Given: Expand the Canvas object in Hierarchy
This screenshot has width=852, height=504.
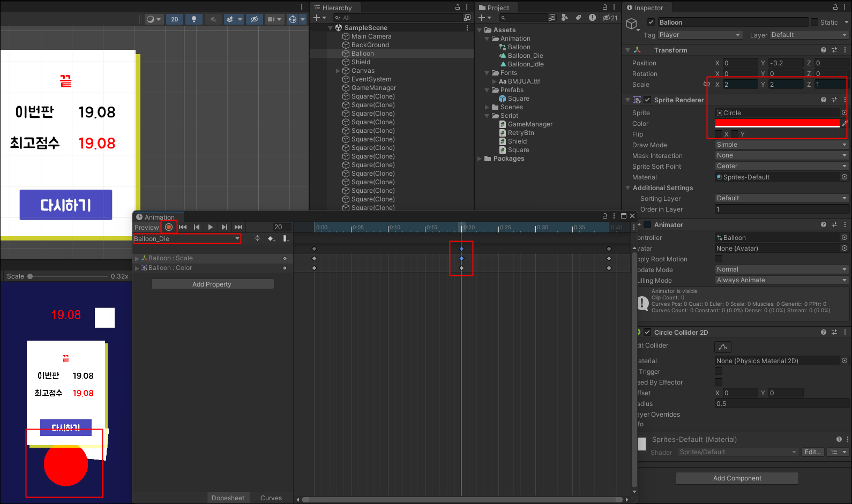Looking at the screenshot, I should 338,71.
